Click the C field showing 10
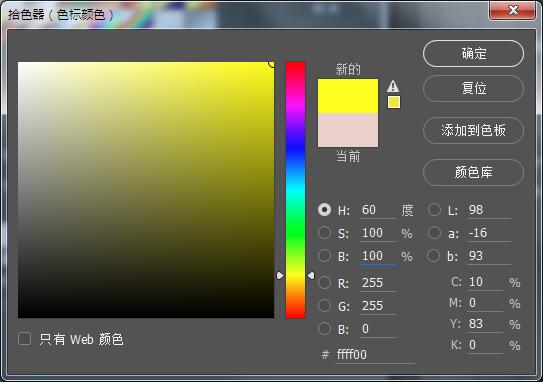The width and height of the screenshot is (543, 382). 485,282
